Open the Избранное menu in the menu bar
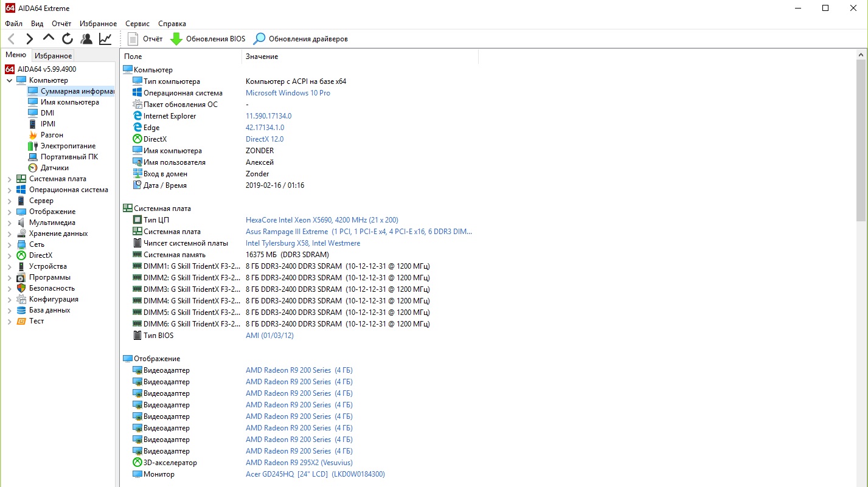 pos(98,24)
